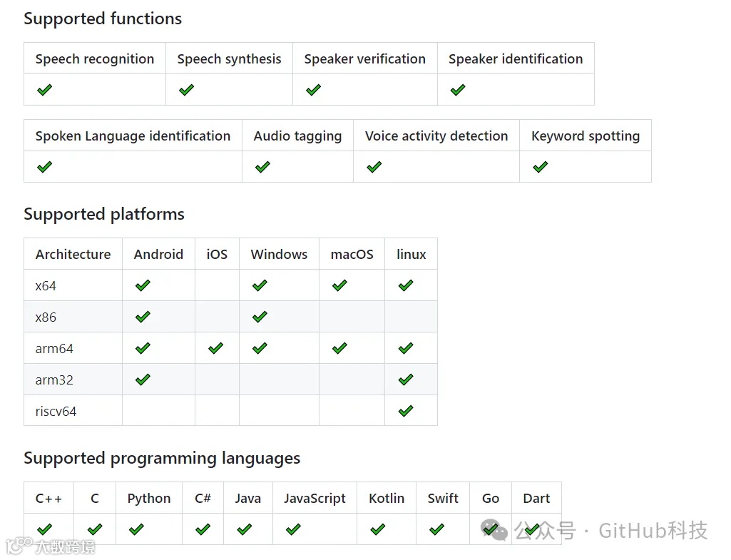Viewport: 731px width, 560px height.
Task: Click the Supported programming languages heading
Action: [x=162, y=458]
